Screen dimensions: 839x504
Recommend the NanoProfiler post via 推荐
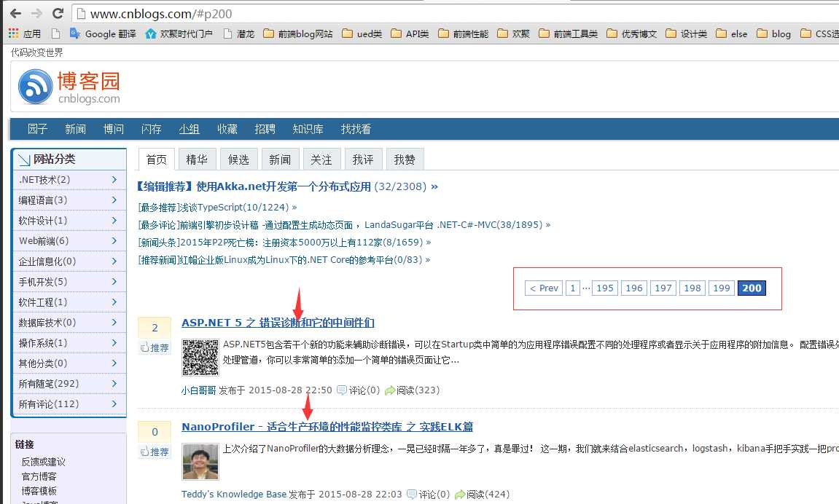coord(155,452)
